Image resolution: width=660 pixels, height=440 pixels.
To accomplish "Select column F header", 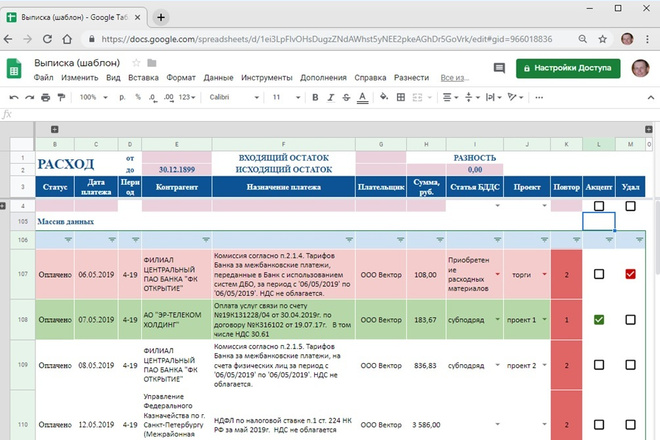I will (x=283, y=144).
